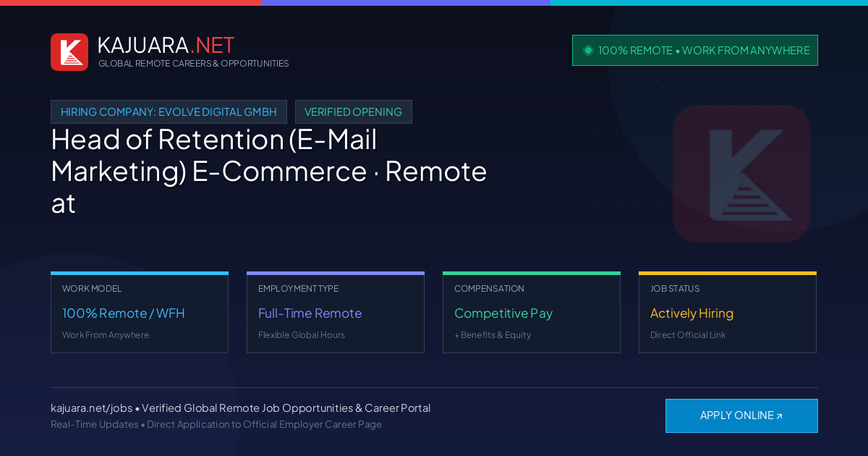Click the 100% REMOTE work from anywhere badge
Image resolution: width=868 pixels, height=456 pixels.
click(695, 51)
